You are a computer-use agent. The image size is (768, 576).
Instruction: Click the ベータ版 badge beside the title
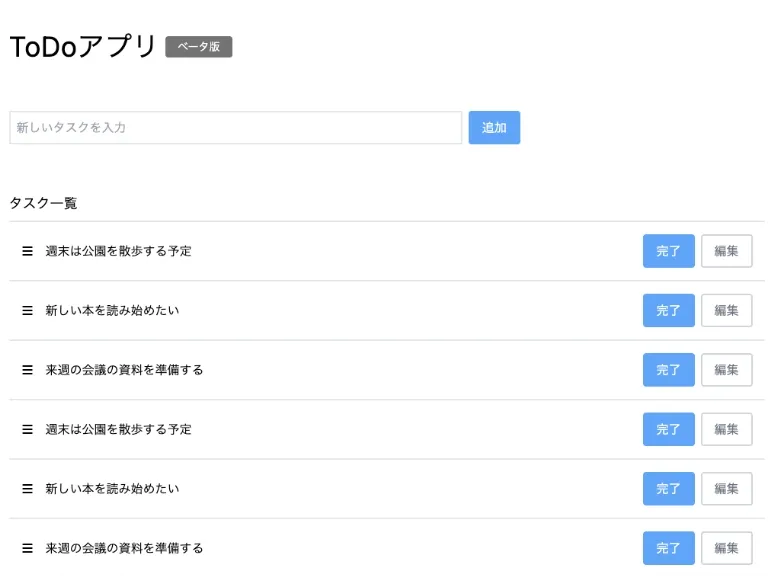199,47
